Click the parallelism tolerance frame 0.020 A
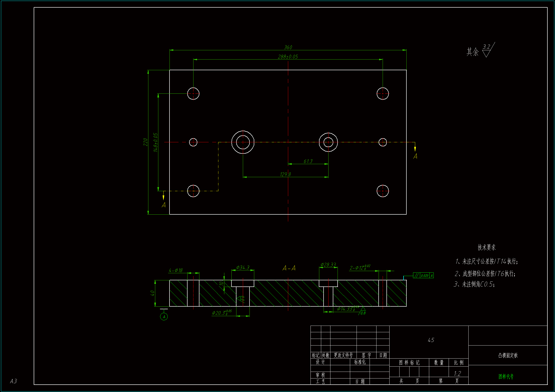 click(x=423, y=275)
